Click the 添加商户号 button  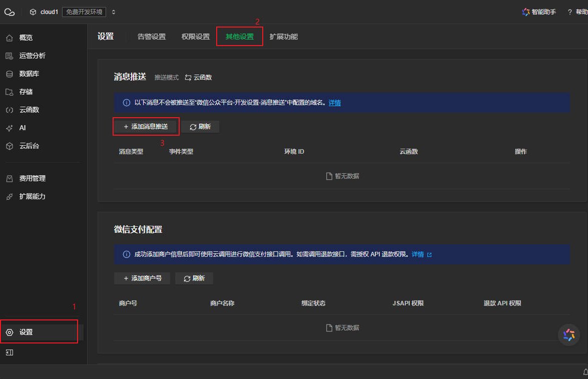pyautogui.click(x=142, y=278)
